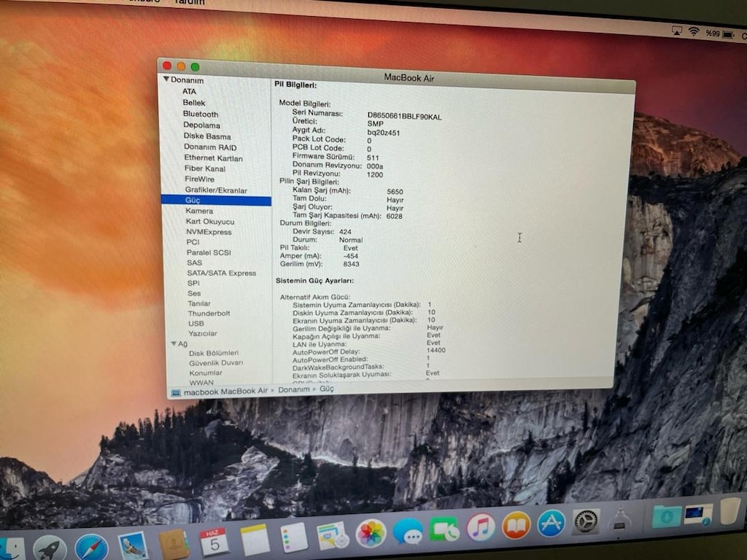Select SPI in the sidebar

(193, 283)
